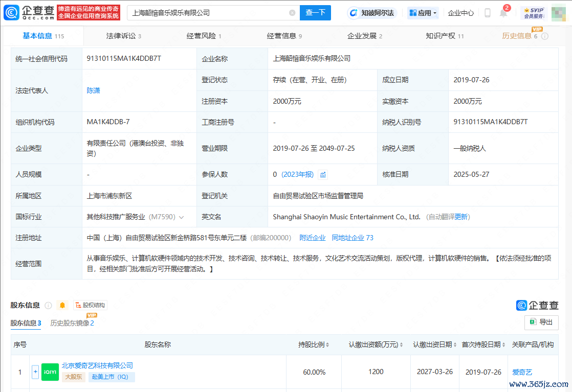
Task: Open the SVIP member service badge
Action: [x=533, y=13]
